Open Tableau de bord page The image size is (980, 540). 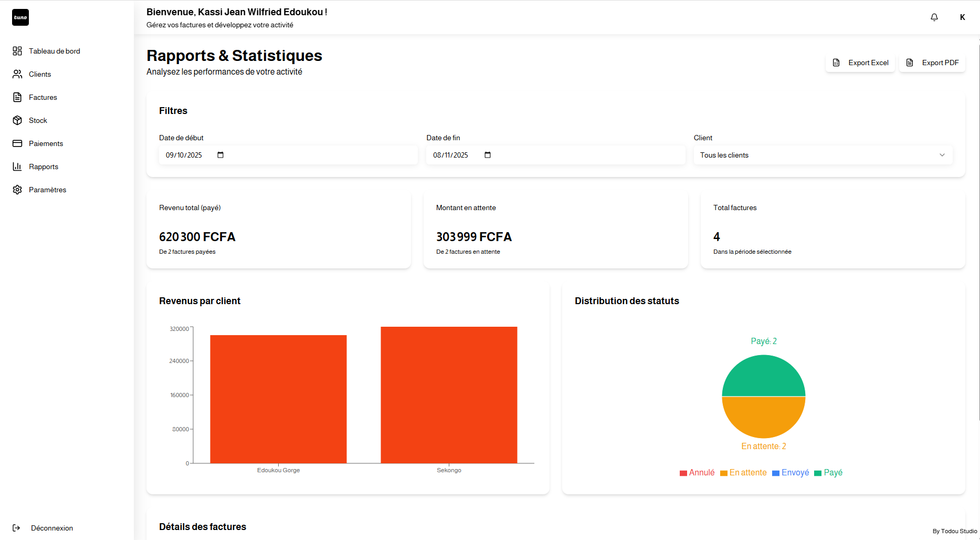pos(54,51)
